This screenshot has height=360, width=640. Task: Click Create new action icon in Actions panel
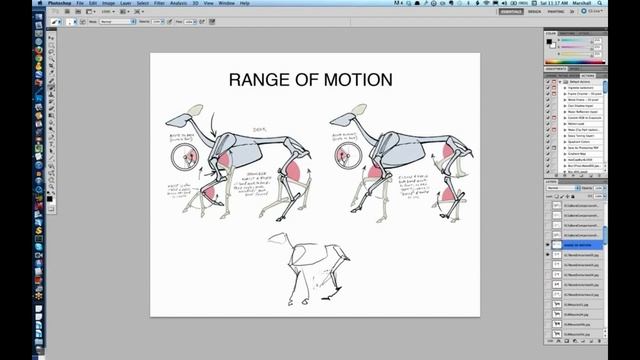tap(591, 175)
